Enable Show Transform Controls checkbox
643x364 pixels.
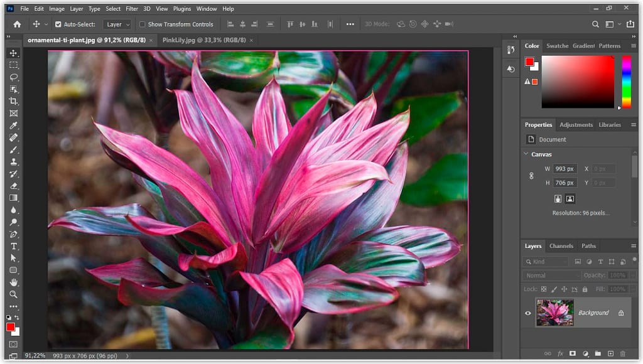click(x=143, y=24)
